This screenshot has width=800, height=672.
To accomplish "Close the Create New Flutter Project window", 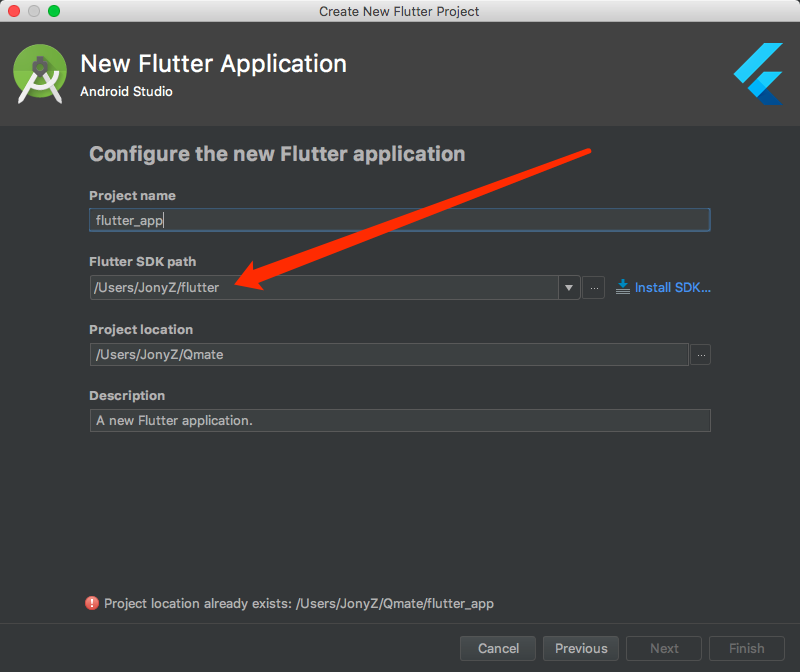I will click(14, 11).
